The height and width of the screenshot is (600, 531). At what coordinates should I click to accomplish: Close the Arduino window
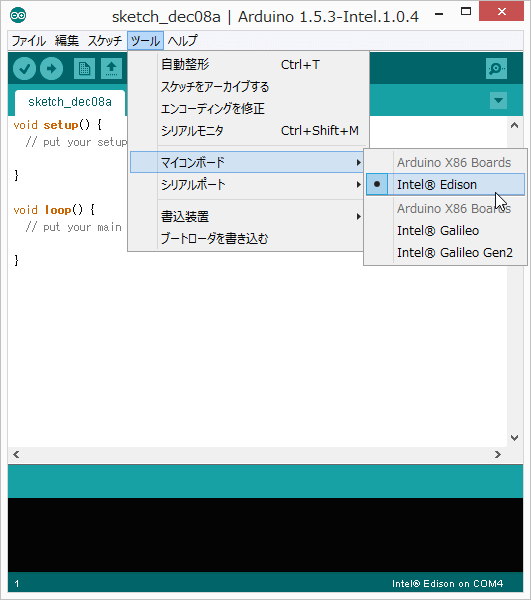click(502, 11)
